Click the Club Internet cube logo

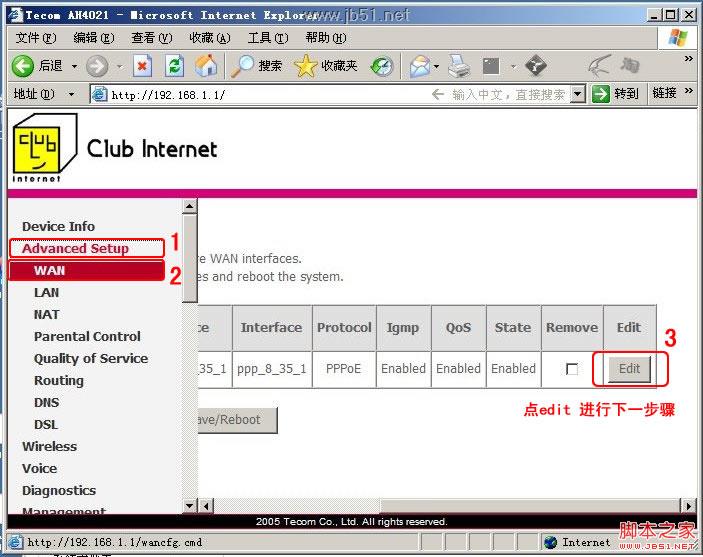tap(44, 148)
